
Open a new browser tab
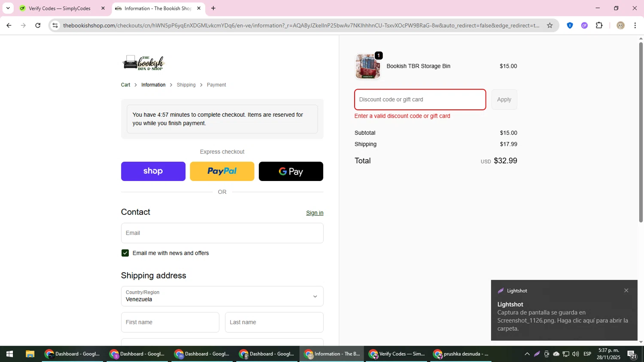click(213, 8)
